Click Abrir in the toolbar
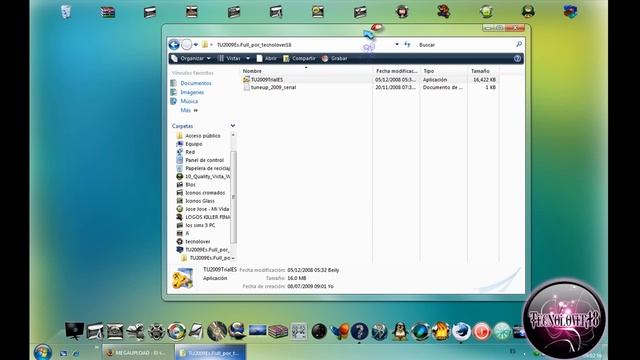 (x=266, y=59)
